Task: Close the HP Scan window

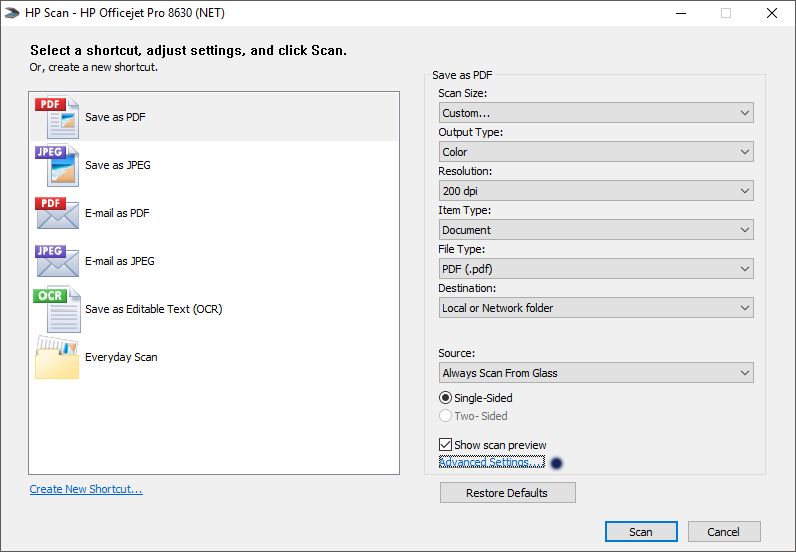Action: point(772,13)
